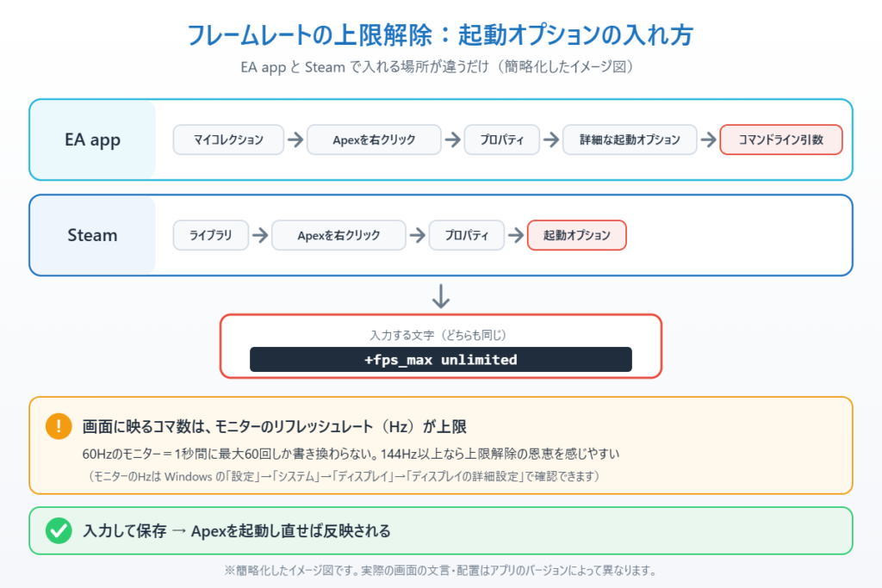Viewport: 882px width, 588px height.
Task: Open the 詳細な起動オプション step
Action: coord(630,139)
